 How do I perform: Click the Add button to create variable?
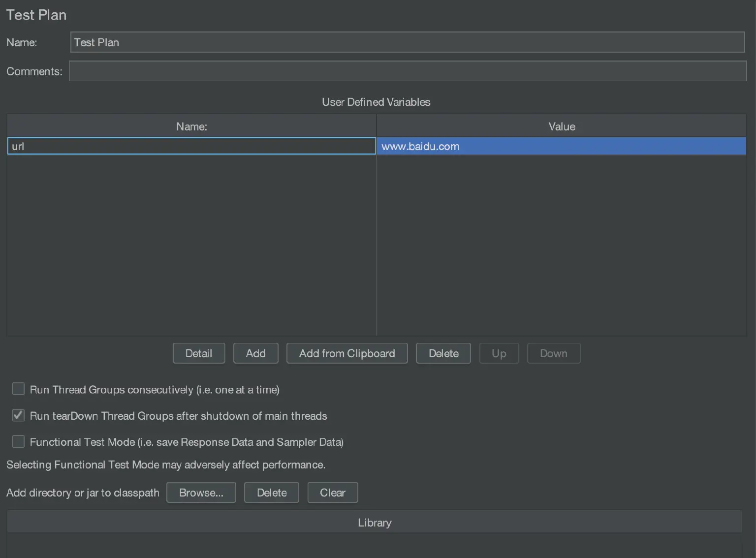click(255, 353)
